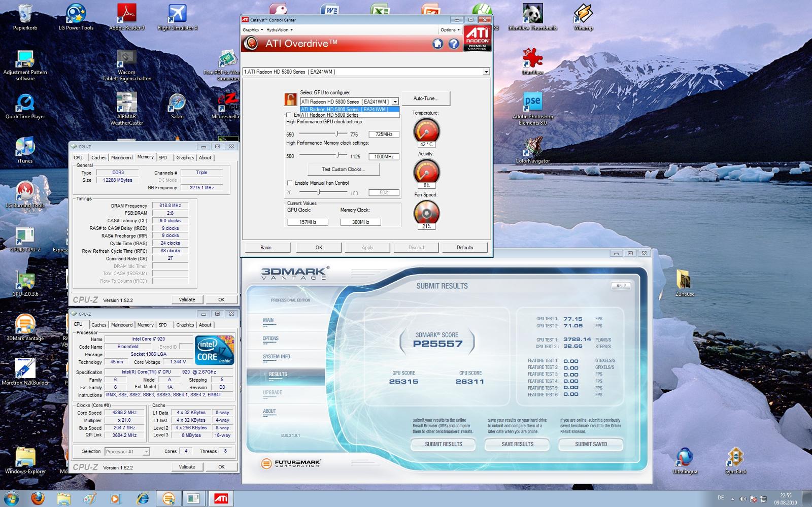Screen dimensions: 812x507
Task: Click SAVE RESULTS in 3DMark
Action: [518, 444]
